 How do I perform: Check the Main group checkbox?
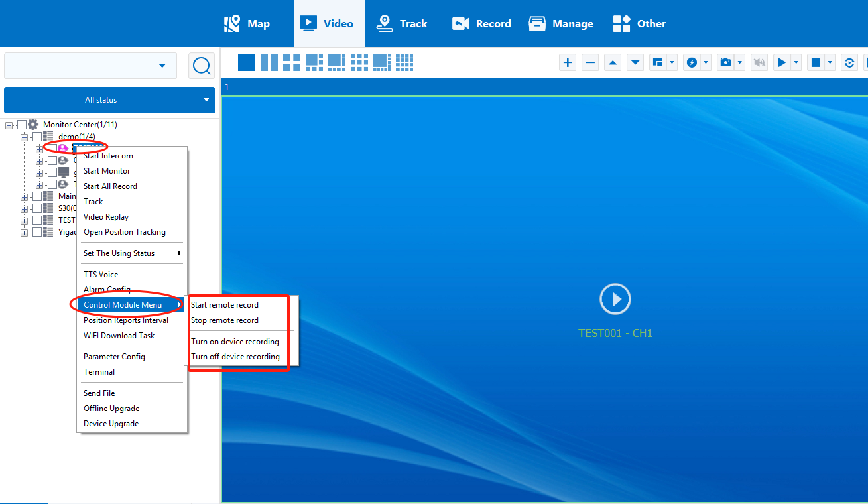point(37,196)
